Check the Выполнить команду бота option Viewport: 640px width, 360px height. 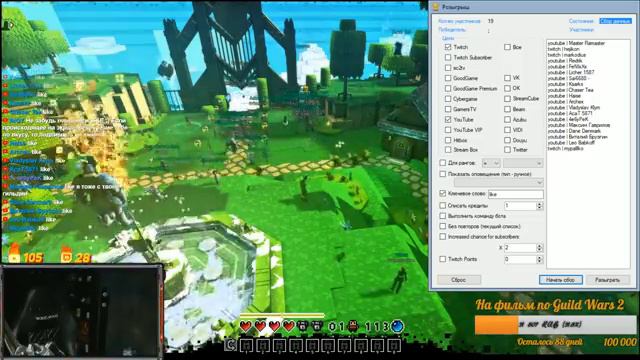point(443,216)
